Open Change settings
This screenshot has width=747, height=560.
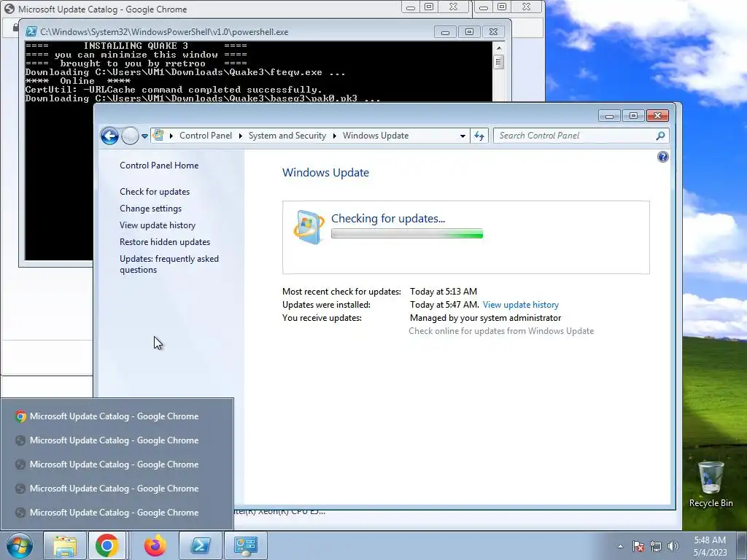150,208
